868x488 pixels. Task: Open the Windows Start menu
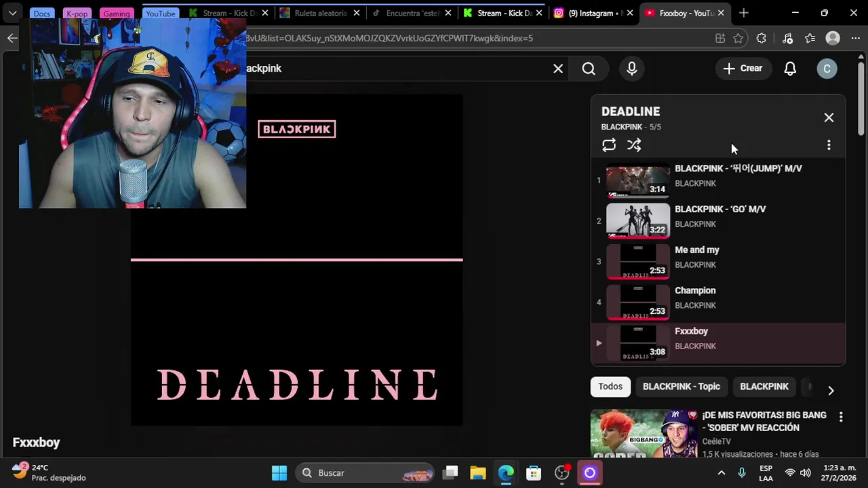279,473
